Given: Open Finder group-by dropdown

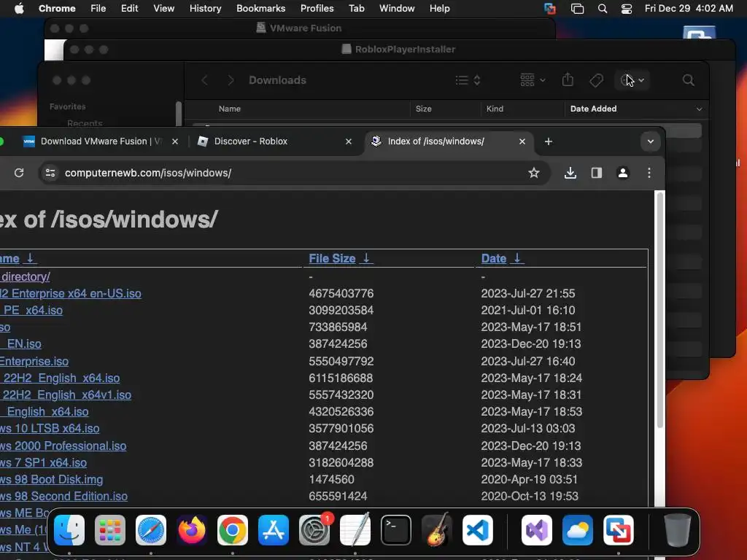Looking at the screenshot, I should 533,80.
